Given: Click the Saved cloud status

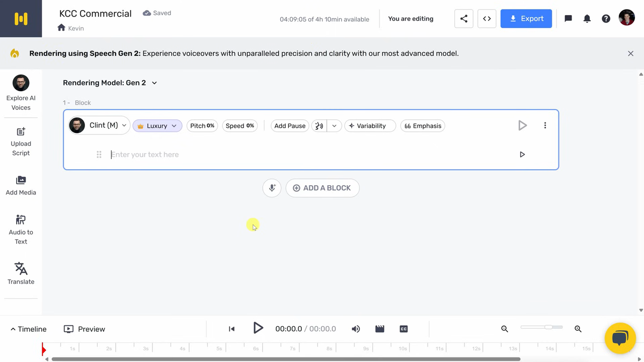Looking at the screenshot, I should point(157,13).
